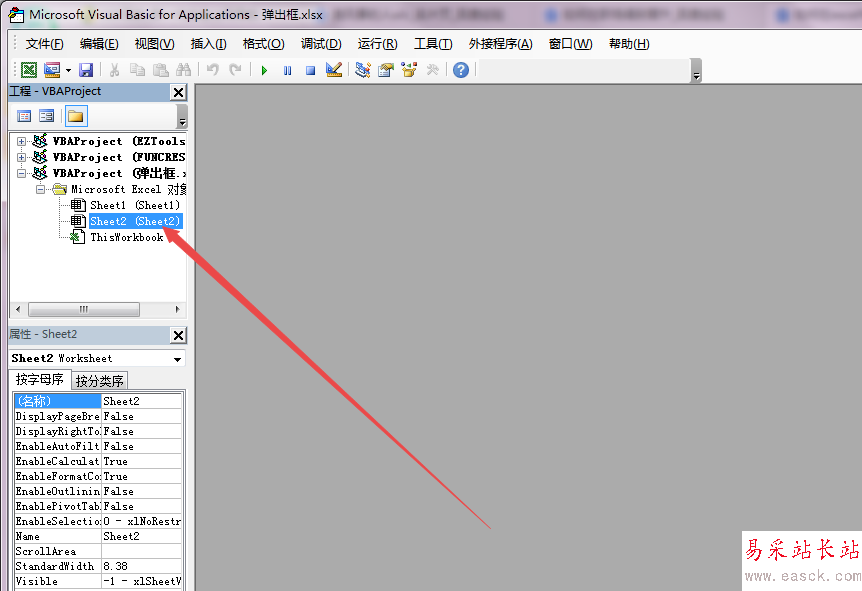Open the 帮助(H) menu
Viewport: 862px width, 591px height.
[x=629, y=44]
